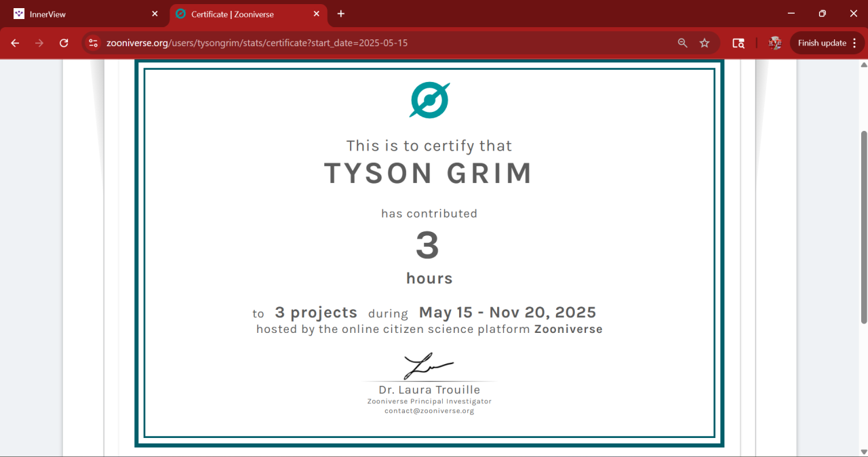868x457 pixels.
Task: Close the Certificate | Zooniverse tab
Action: pyautogui.click(x=316, y=14)
